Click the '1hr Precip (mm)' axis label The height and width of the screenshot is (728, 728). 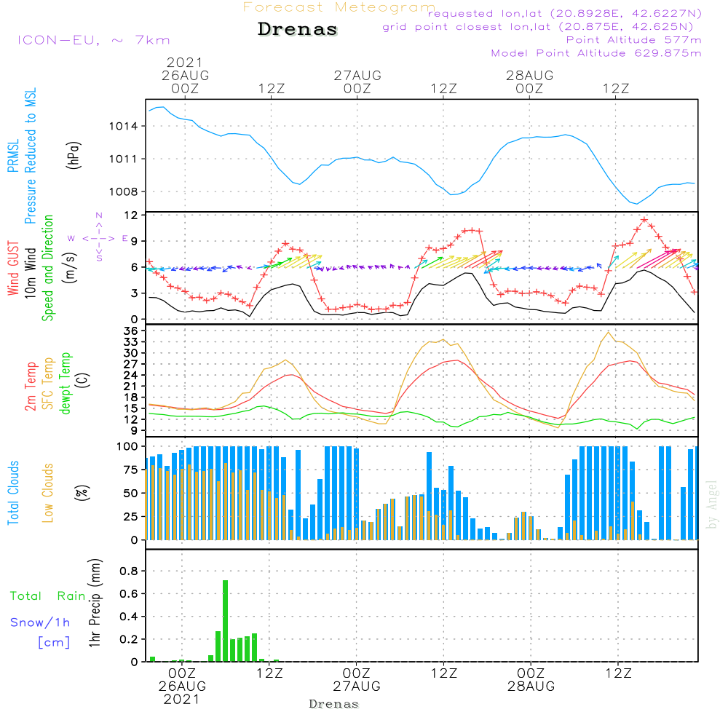(x=95, y=603)
